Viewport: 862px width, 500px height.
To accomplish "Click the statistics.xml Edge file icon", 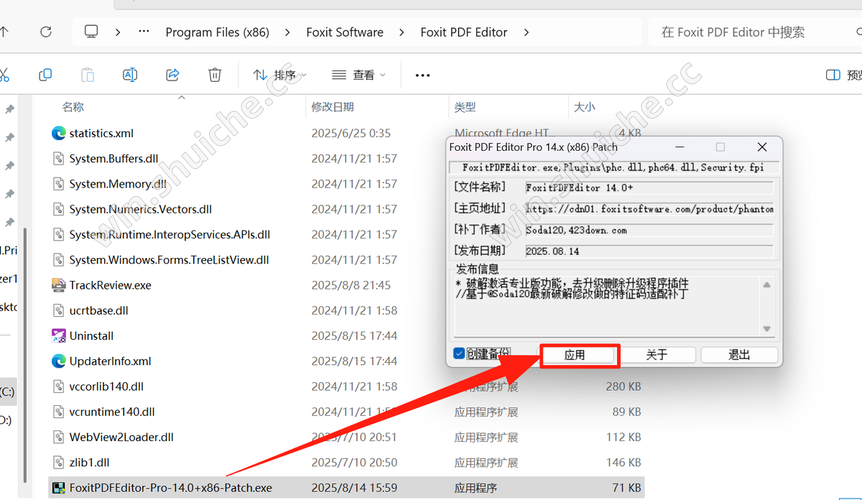I will coord(58,133).
